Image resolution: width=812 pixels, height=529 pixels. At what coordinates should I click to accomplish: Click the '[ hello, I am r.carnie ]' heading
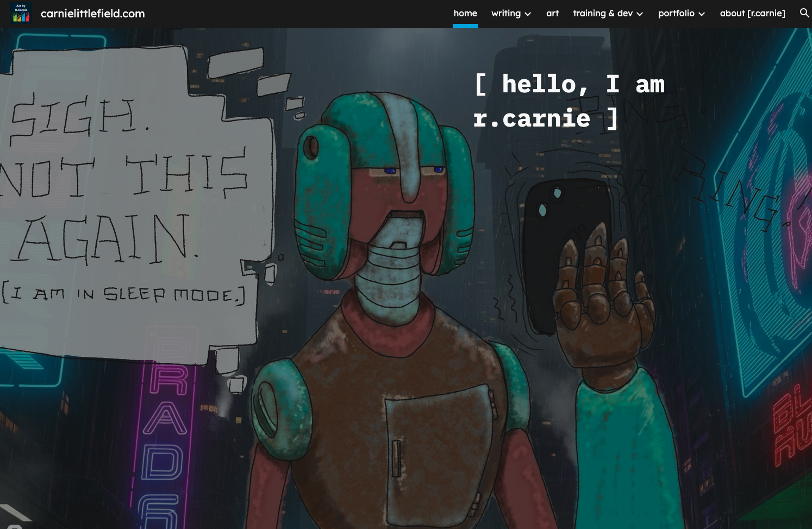coord(569,100)
